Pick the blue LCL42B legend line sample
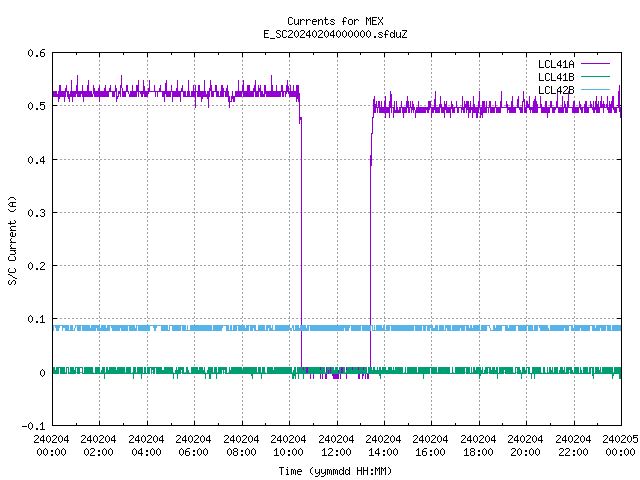Image resolution: width=640 pixels, height=480 pixels. pos(595,90)
